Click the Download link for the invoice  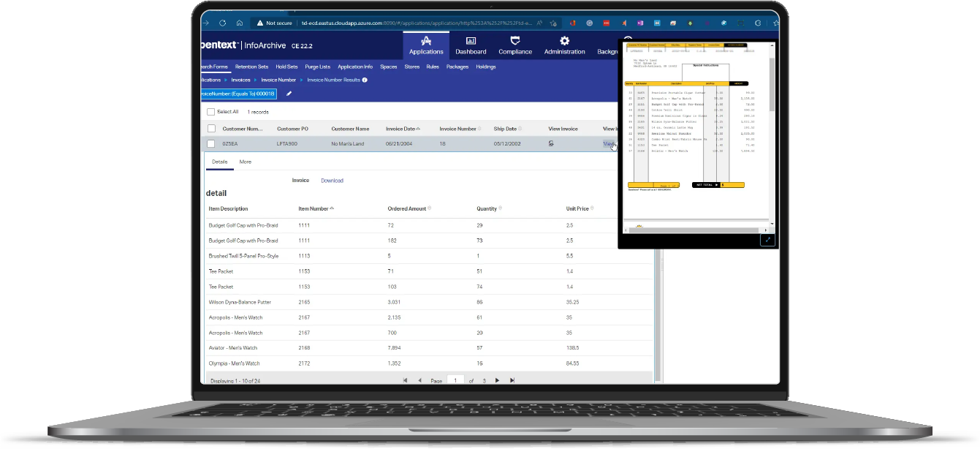[x=332, y=180]
